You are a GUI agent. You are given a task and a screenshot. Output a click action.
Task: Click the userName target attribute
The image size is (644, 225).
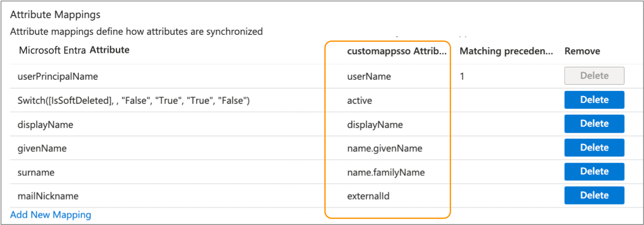click(369, 77)
